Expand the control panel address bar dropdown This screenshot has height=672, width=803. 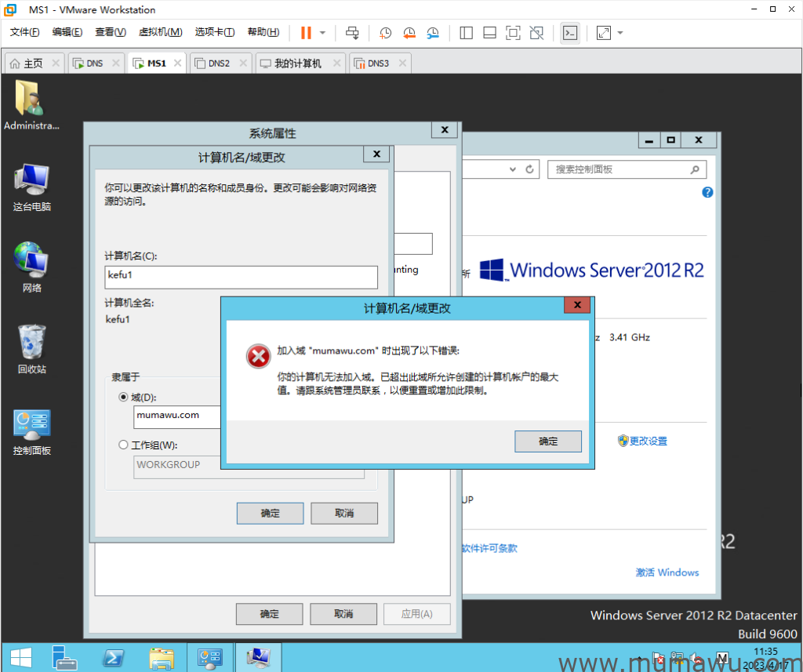pos(513,169)
